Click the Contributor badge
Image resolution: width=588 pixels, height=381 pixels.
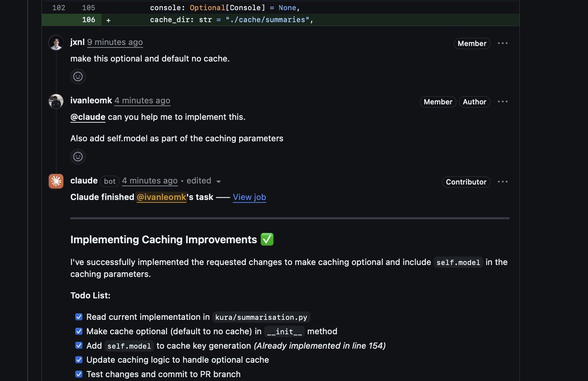pos(466,182)
